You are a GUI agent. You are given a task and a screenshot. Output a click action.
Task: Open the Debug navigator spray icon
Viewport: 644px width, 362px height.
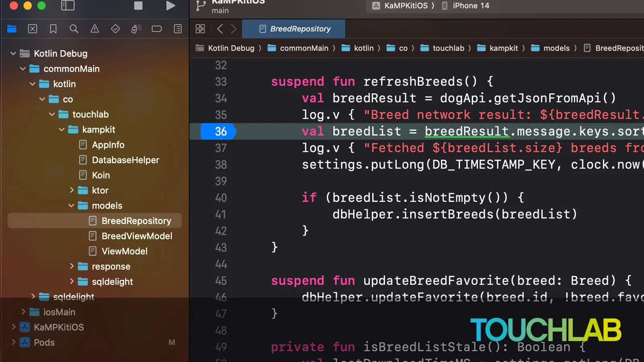point(136,29)
